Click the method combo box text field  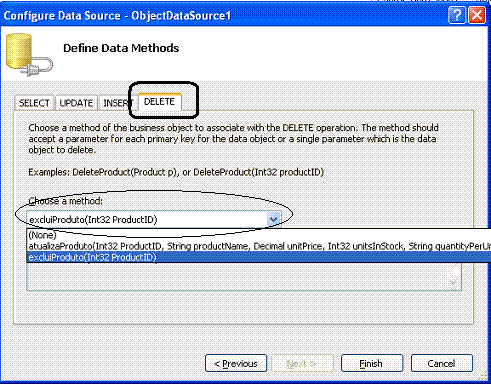click(x=147, y=220)
